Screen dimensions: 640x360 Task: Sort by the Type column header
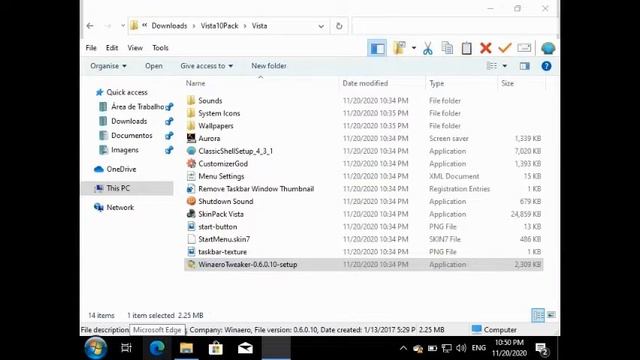click(436, 83)
